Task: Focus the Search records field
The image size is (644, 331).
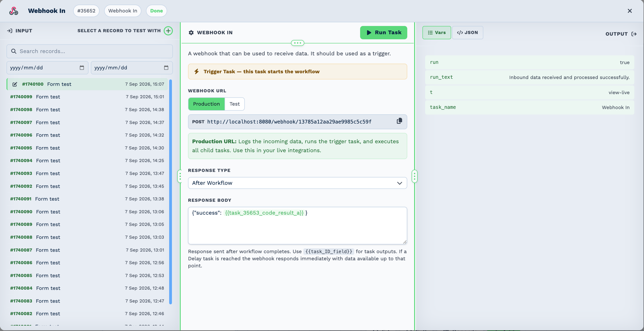Action: coord(90,51)
